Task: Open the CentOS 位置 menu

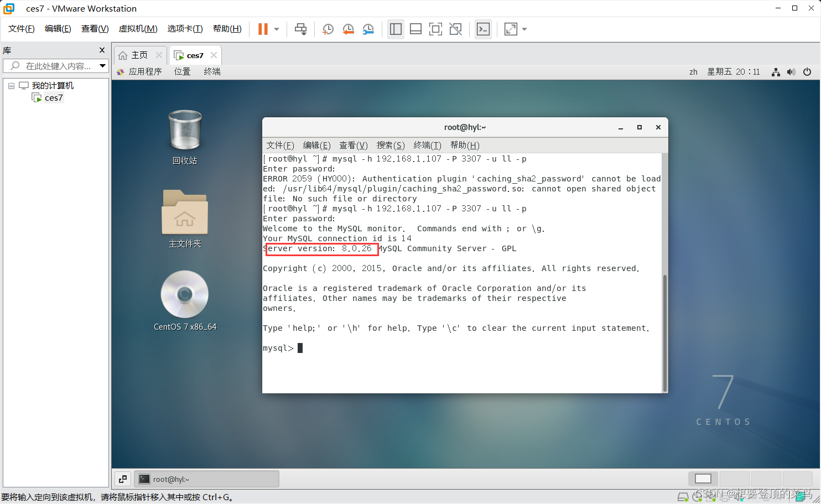Action: click(x=182, y=72)
